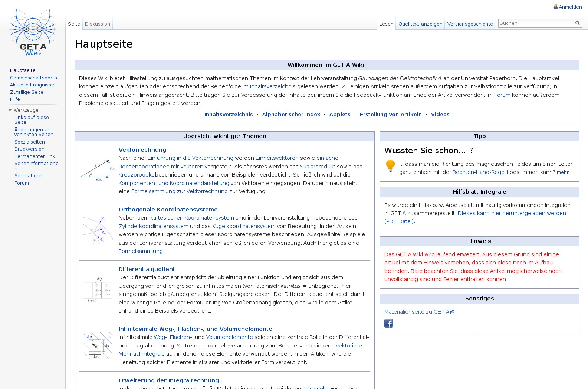Open the bold Inhaltsverzeichnis navigation link

point(229,115)
